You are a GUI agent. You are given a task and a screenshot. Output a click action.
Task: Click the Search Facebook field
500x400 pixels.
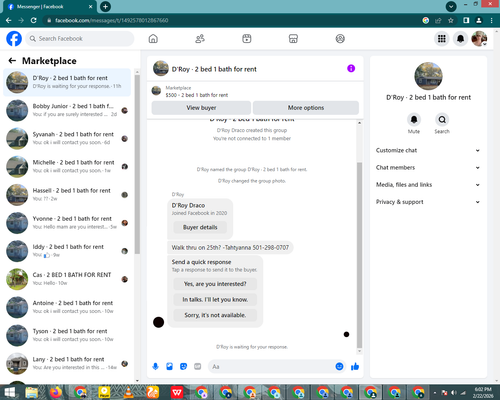tap(80, 39)
